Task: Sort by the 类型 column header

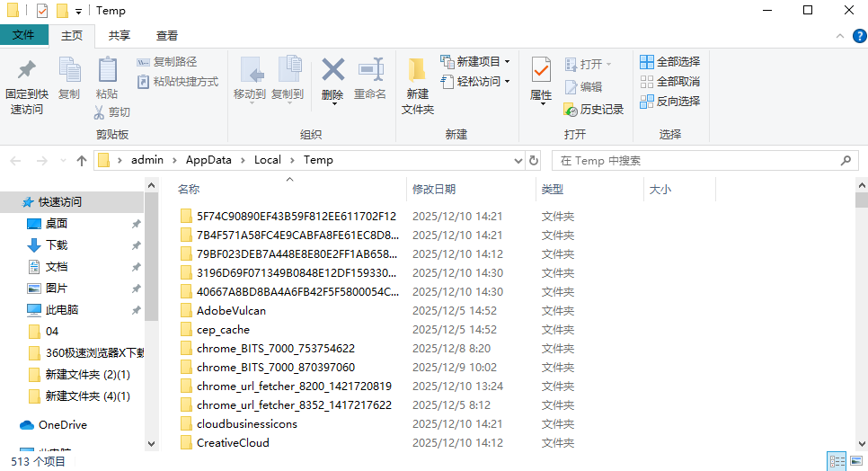Action: click(553, 190)
